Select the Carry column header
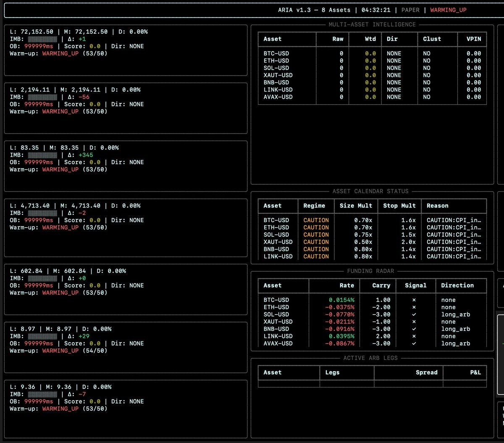 click(x=381, y=285)
